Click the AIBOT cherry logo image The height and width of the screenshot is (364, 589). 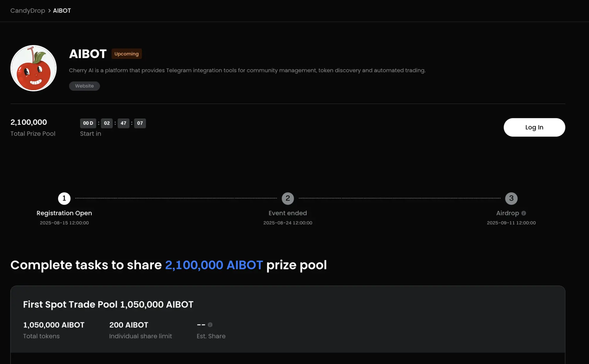33,68
